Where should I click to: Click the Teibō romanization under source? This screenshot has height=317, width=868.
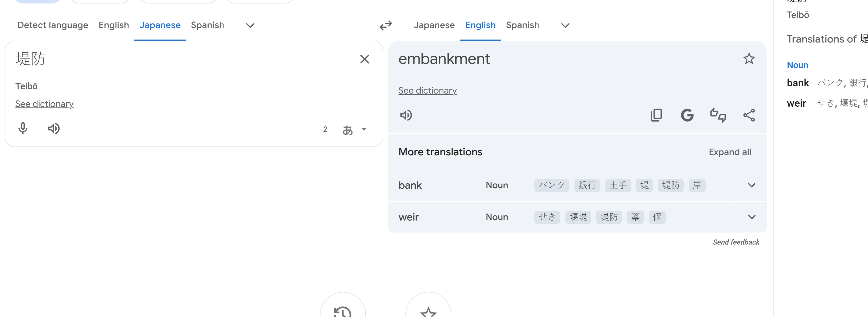pyautogui.click(x=26, y=86)
